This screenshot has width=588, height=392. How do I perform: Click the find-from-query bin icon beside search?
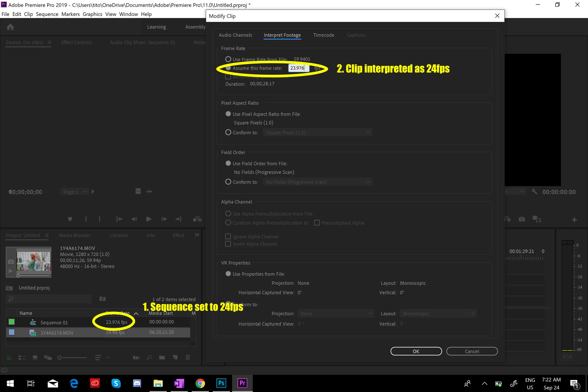point(103,299)
